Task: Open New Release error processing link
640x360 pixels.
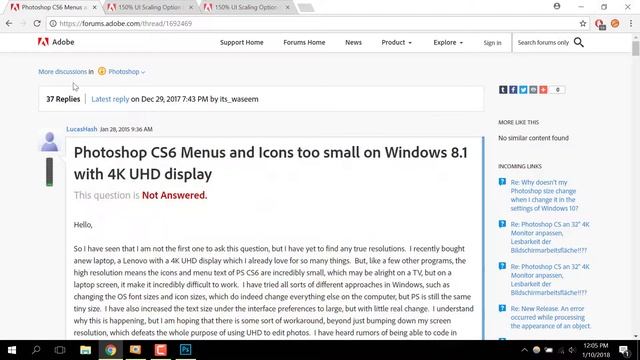Action: pyautogui.click(x=551, y=317)
